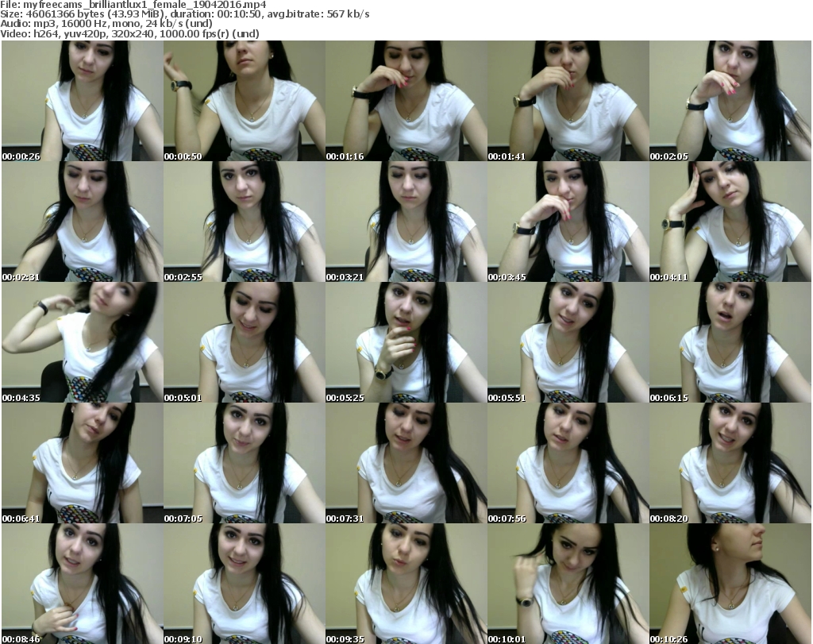View the 00:03:45 frame
This screenshot has height=644, width=813.
(x=568, y=222)
